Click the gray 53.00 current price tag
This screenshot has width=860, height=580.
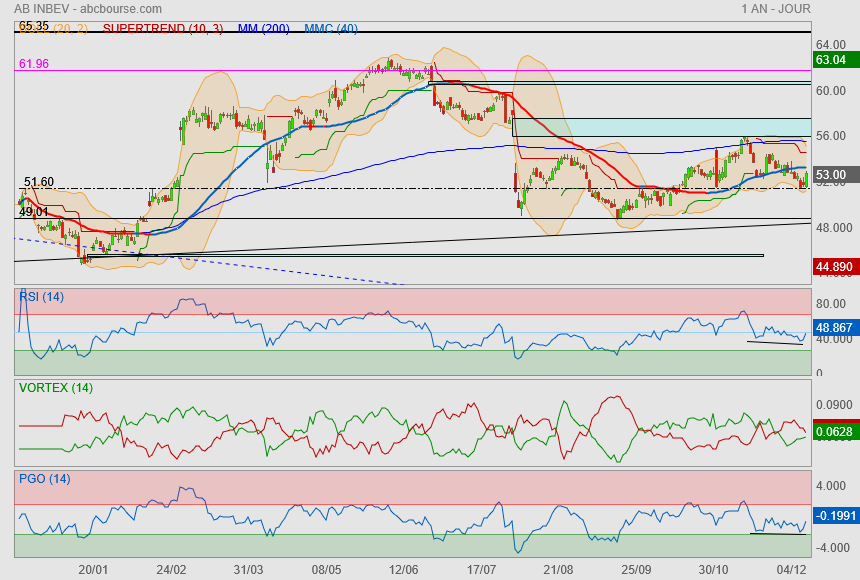(x=831, y=175)
